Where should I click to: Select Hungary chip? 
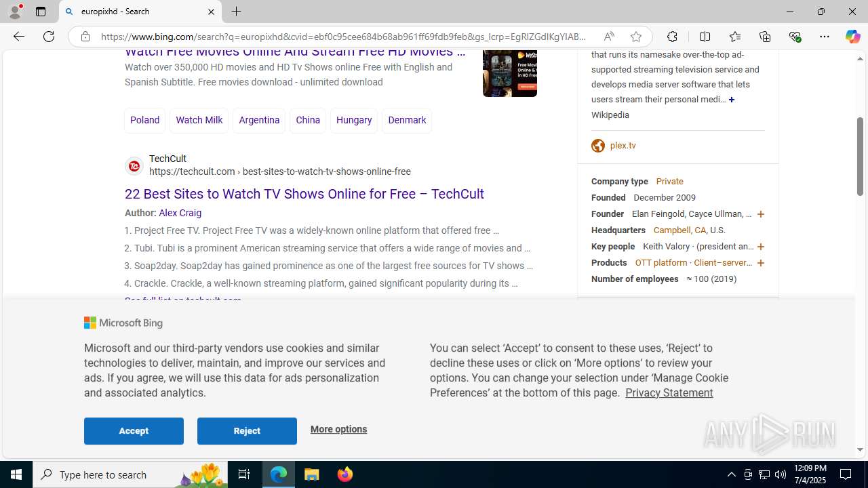[354, 120]
